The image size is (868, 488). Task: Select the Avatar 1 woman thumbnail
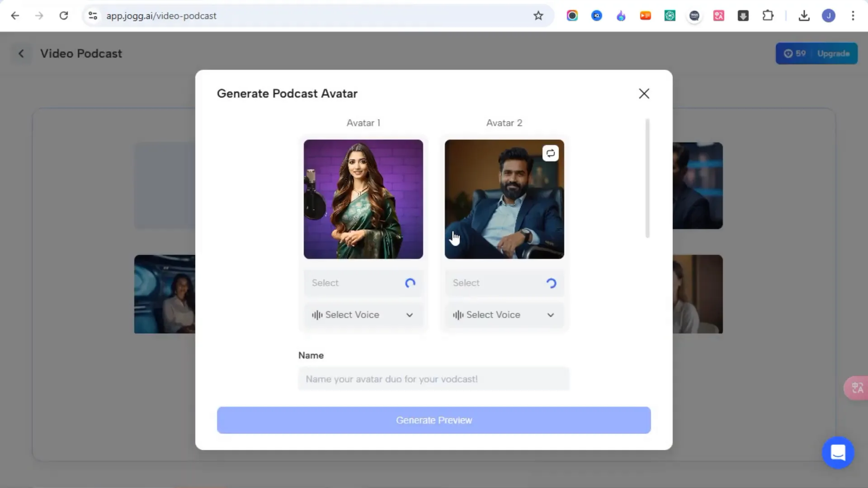363,199
